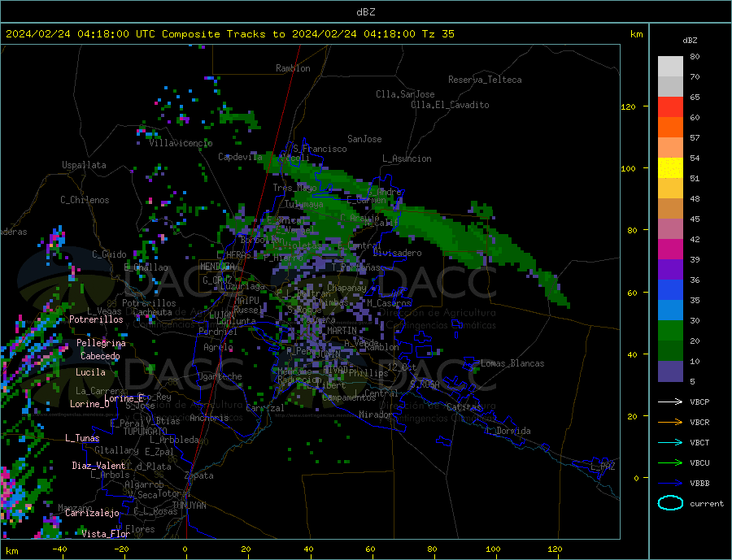Click the TUNUYAN map label
This screenshot has width=732, height=560.
tap(189, 506)
